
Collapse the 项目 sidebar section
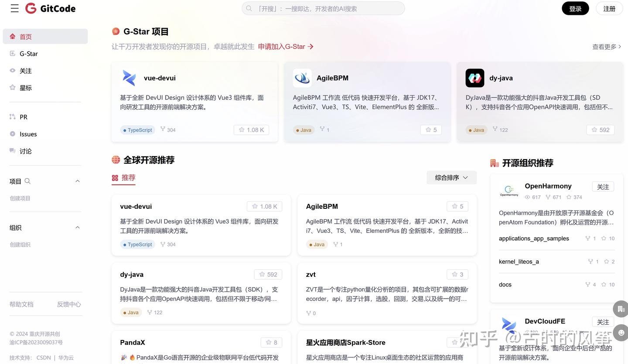click(x=77, y=180)
